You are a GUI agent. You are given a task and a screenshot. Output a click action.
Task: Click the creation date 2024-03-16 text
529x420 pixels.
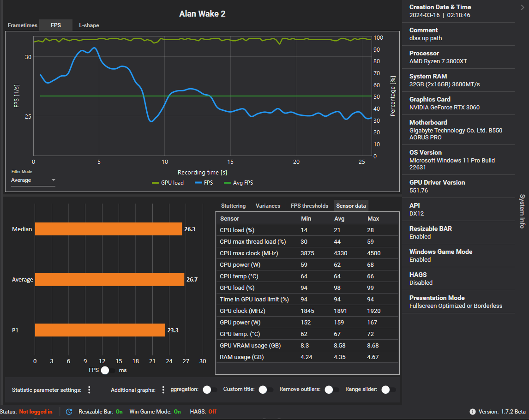point(424,15)
